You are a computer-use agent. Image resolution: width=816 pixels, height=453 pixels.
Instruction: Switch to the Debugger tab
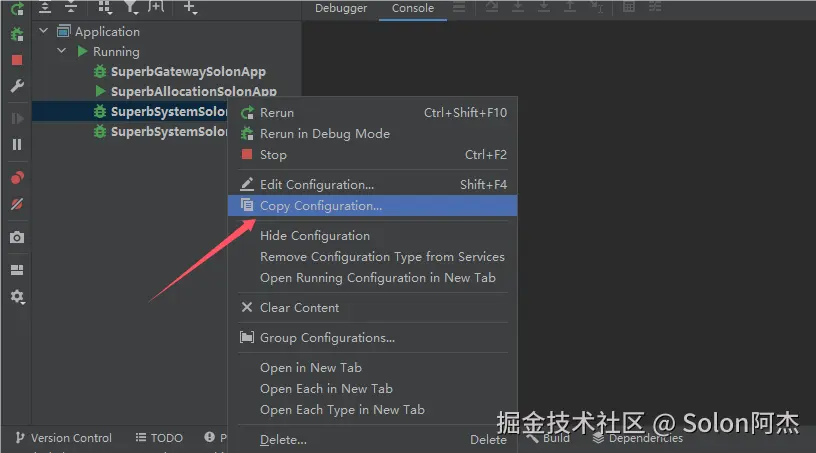(341, 8)
